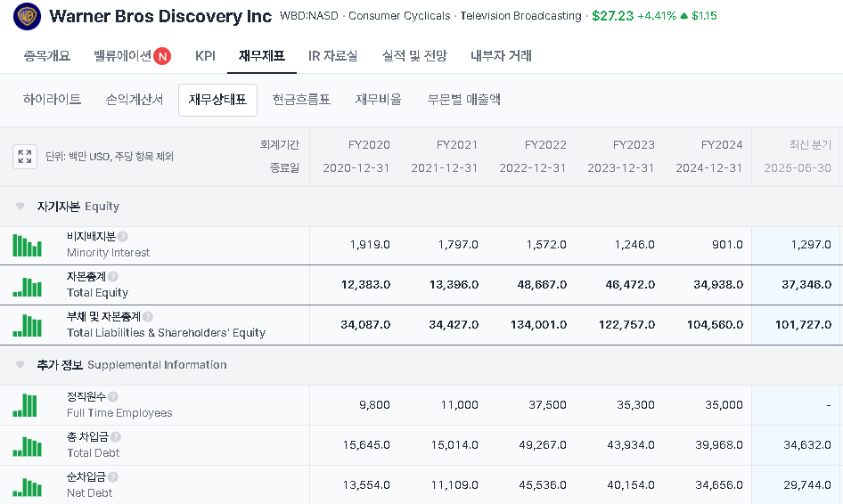Click the Net Debt row label
The image size is (843, 504).
[x=89, y=493]
